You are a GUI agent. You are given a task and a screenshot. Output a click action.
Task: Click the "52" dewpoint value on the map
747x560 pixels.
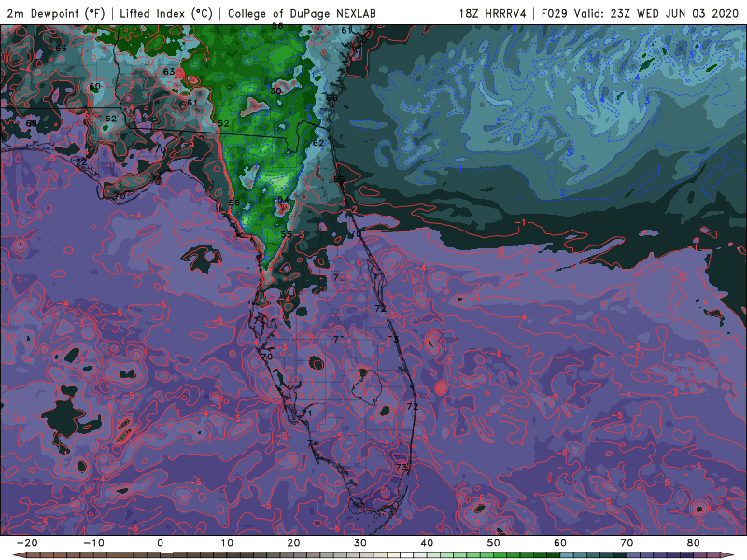223,123
